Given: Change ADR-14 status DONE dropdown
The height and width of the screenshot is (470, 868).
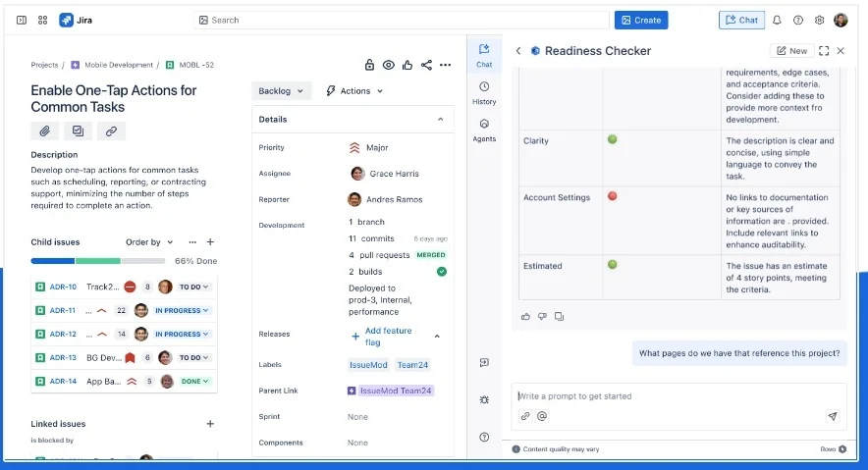Looking at the screenshot, I should pos(194,382).
